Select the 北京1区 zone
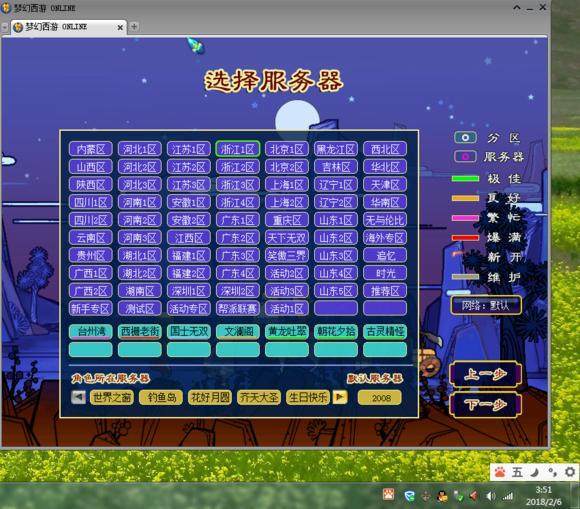580x509 pixels. (287, 149)
